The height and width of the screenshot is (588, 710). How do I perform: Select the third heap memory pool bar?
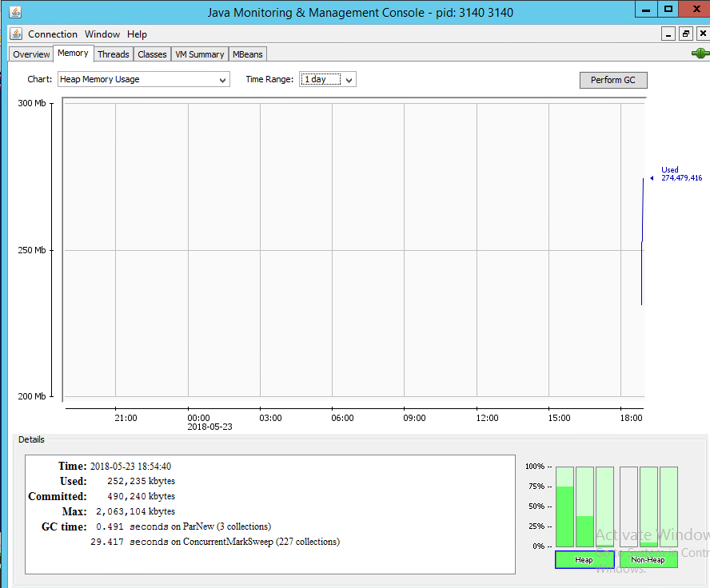pos(604,507)
